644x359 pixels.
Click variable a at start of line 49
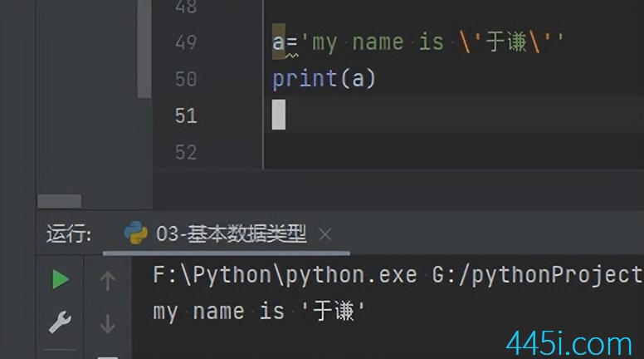(278, 42)
